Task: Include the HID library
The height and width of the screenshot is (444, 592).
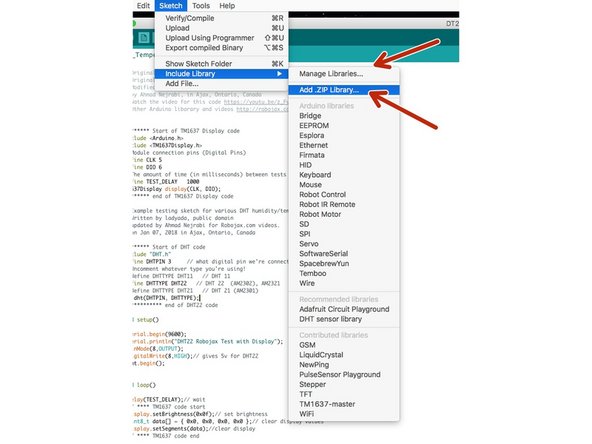Action: pyautogui.click(x=344, y=165)
